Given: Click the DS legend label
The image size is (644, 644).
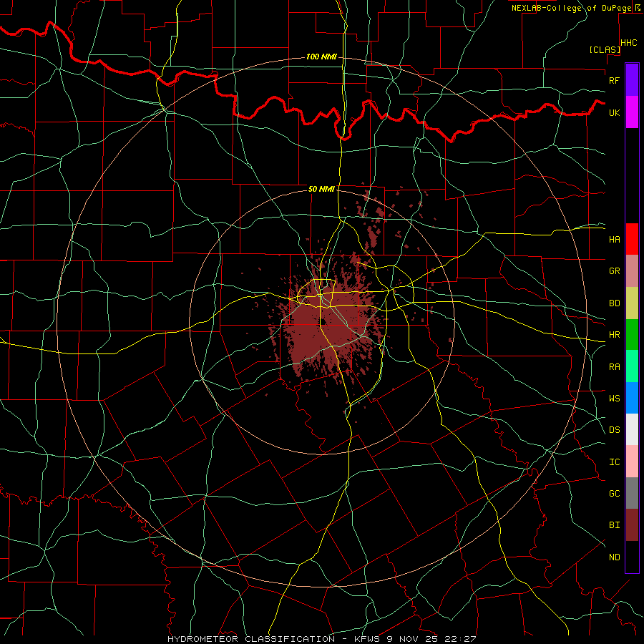Looking at the screenshot, I should 615,430.
